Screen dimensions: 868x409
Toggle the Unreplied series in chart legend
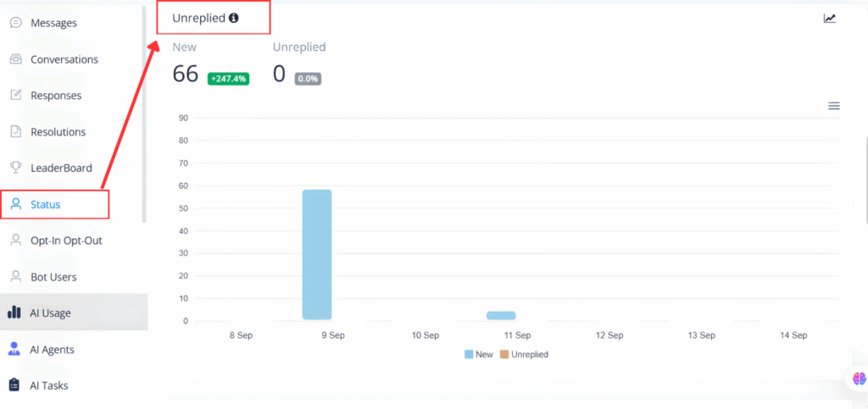tap(524, 355)
